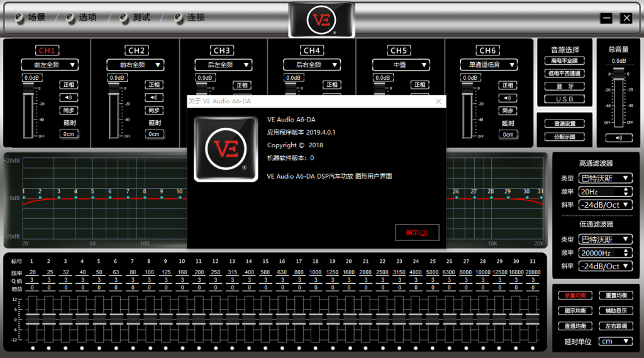Image resolution: width=644 pixels, height=358 pixels.
Task: Mute the master volume speaker icon
Action: tap(619, 138)
